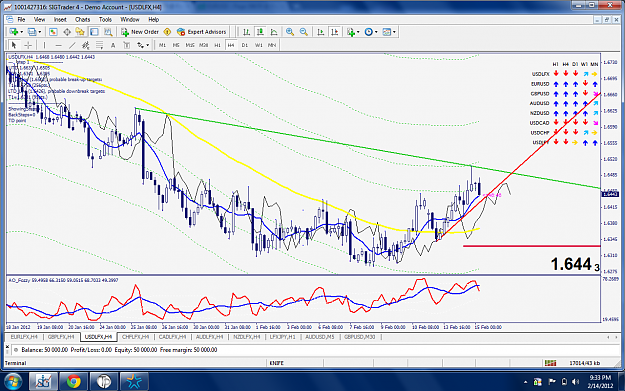
Task: Click the Expert Advisors button
Action: [x=202, y=32]
